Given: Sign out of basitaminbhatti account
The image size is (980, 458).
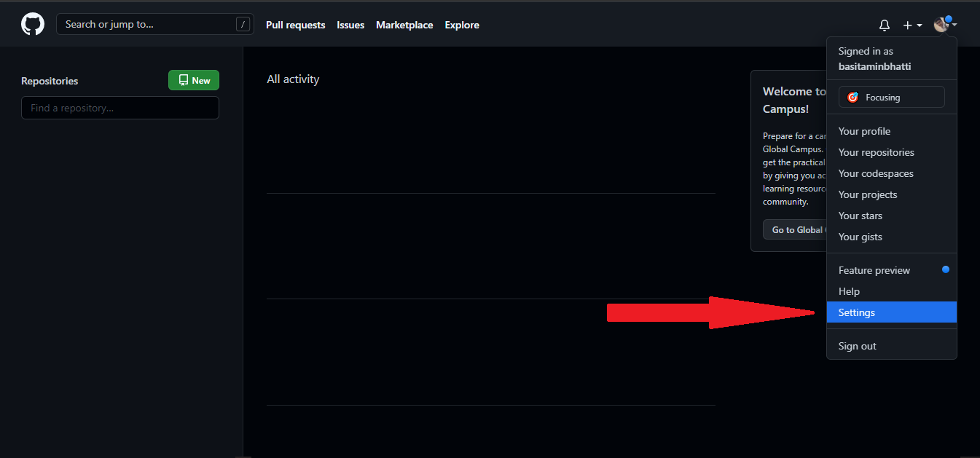Looking at the screenshot, I should click(857, 346).
